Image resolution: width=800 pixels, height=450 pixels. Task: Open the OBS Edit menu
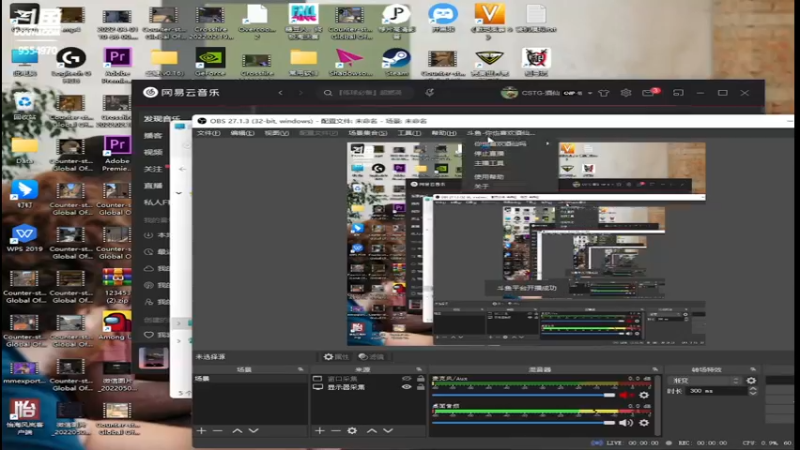pos(242,133)
